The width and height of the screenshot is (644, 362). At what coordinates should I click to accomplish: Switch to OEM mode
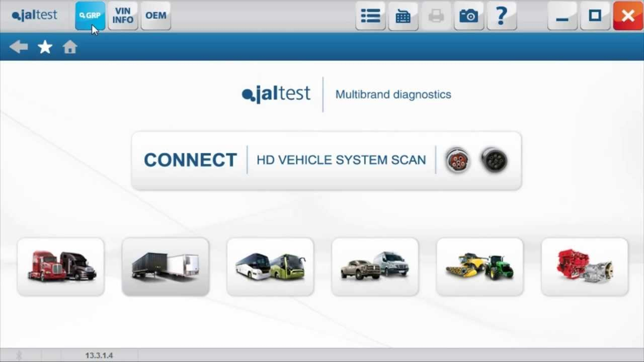[x=155, y=16]
